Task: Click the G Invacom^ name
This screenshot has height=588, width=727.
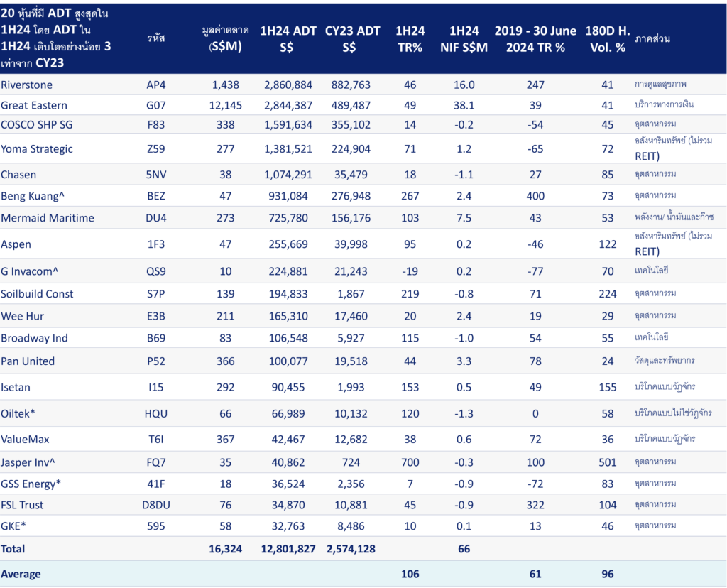Action: (x=29, y=271)
